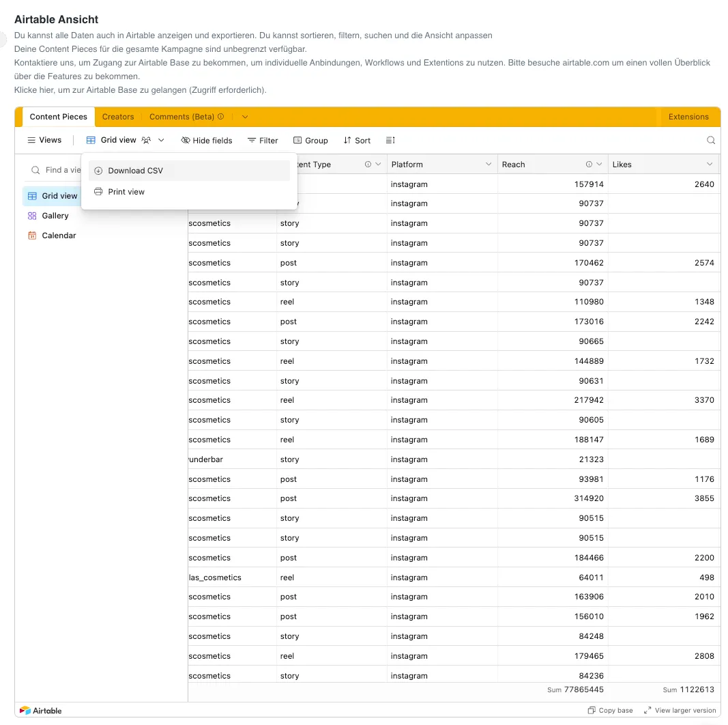Click the Reach cell 110980
This screenshot has height=725, width=728.
pyautogui.click(x=553, y=302)
